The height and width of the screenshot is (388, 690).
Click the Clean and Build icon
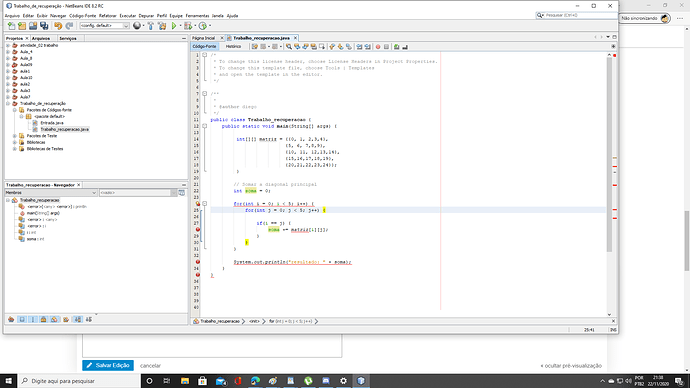tap(162, 26)
